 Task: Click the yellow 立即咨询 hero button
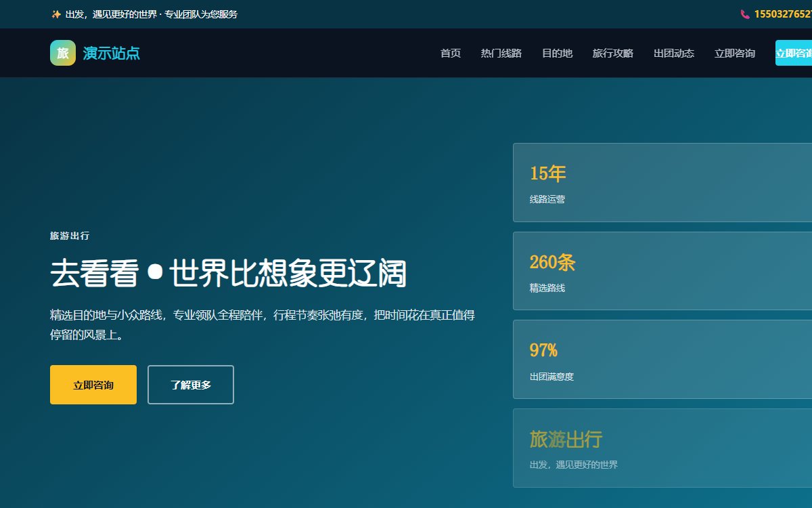pyautogui.click(x=93, y=385)
